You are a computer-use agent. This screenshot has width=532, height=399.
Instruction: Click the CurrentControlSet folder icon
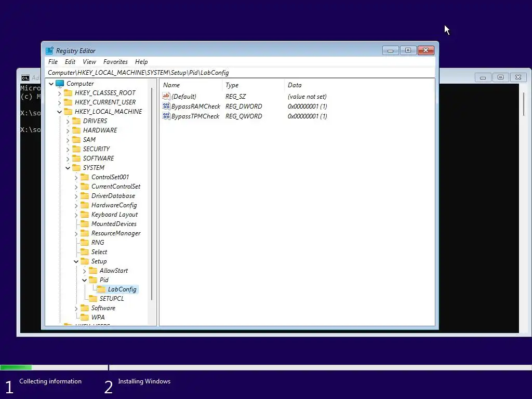(85, 187)
